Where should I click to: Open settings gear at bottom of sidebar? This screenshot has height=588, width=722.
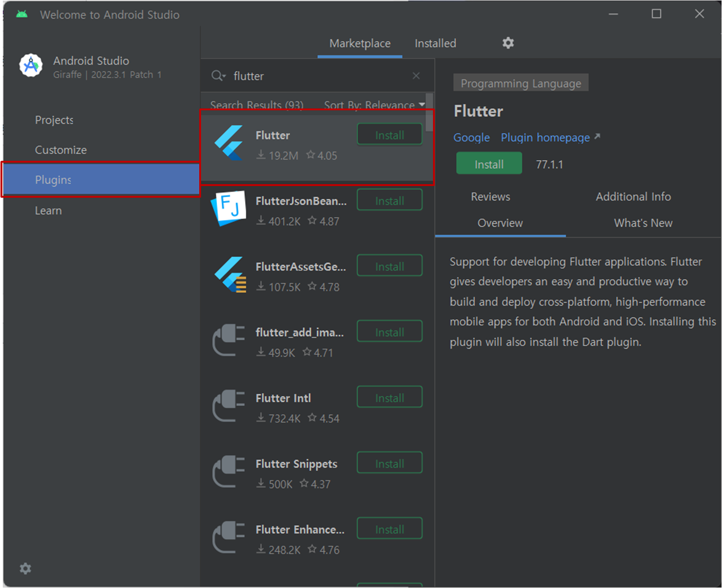25,568
